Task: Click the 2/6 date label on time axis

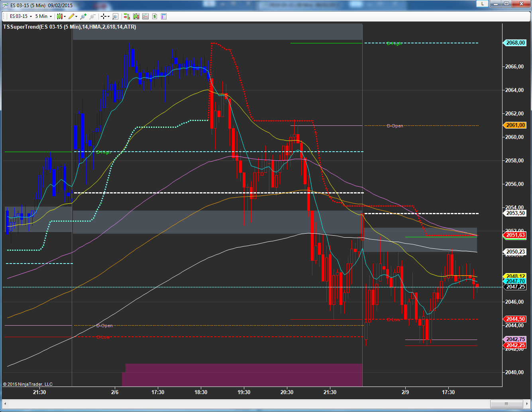Action: pos(115,392)
